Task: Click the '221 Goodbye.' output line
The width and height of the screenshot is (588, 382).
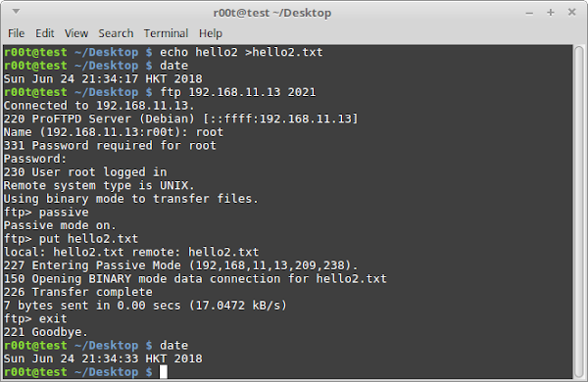Action: point(46,332)
